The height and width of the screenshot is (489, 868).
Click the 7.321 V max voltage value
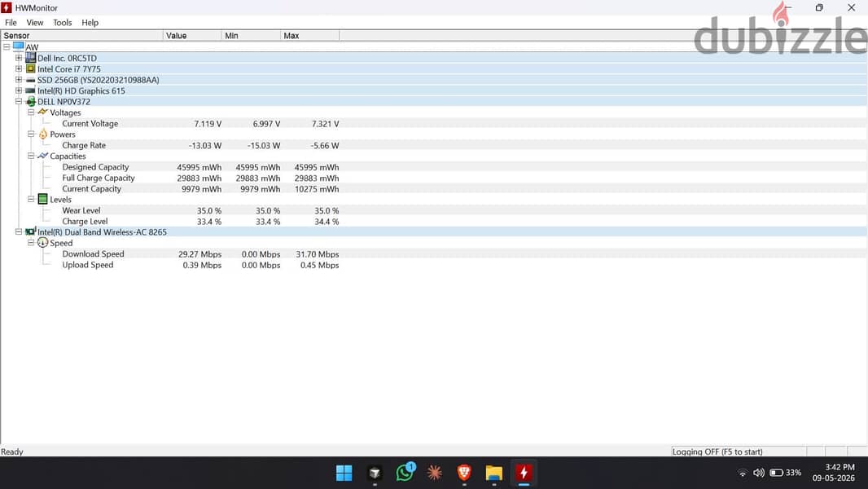(326, 124)
